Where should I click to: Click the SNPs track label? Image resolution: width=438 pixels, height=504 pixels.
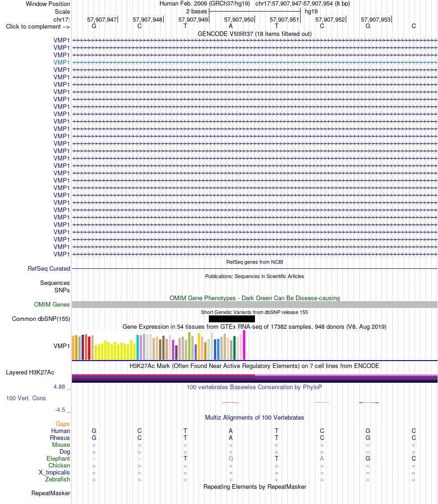(62, 290)
